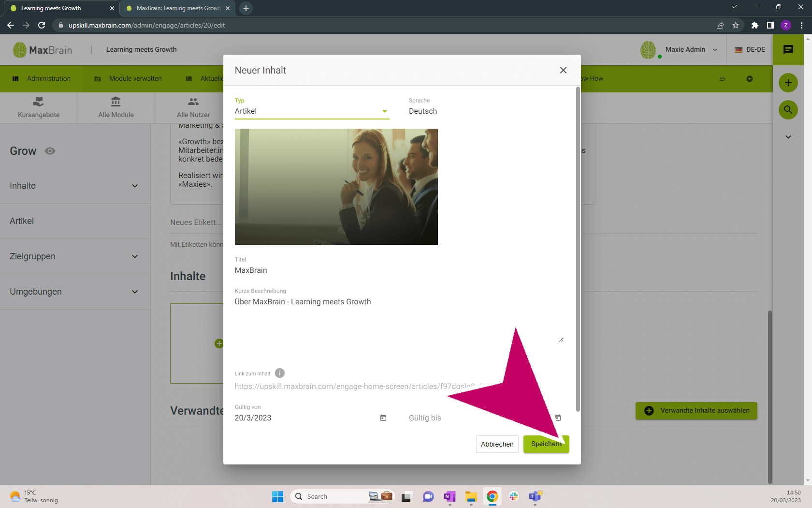Viewport: 812px width, 508px height.
Task: Click the weather widget 15°C
Action: click(x=34, y=496)
